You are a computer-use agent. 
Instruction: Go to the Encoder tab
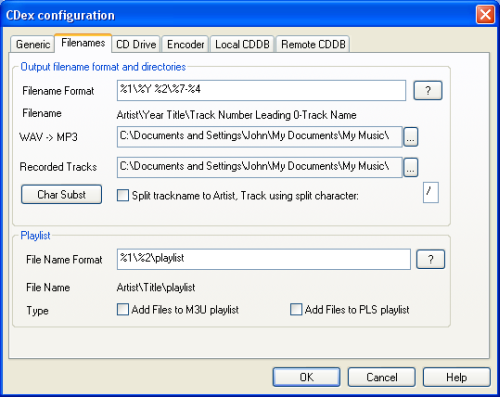(x=185, y=44)
